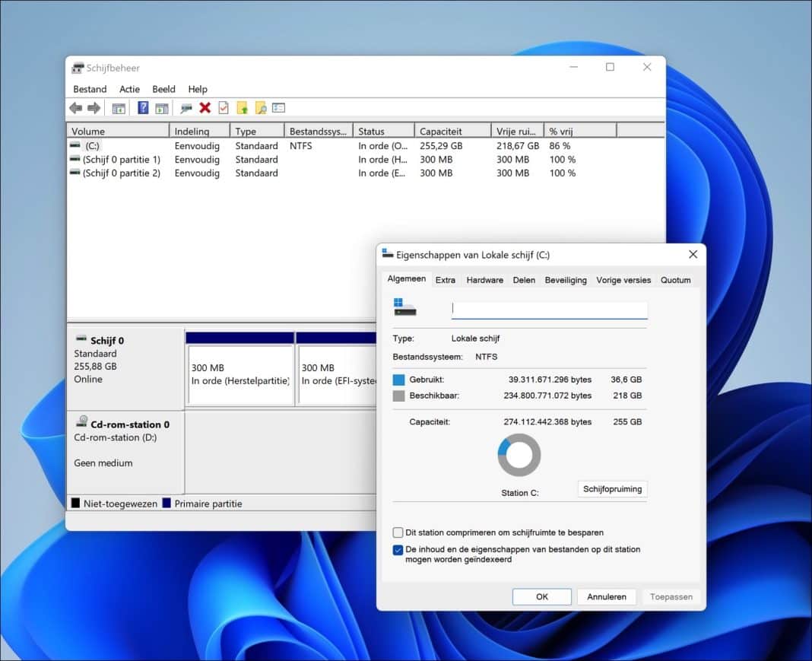Disable indexing of file contents checkbox
Viewport: 812px width, 661px height.
(398, 549)
